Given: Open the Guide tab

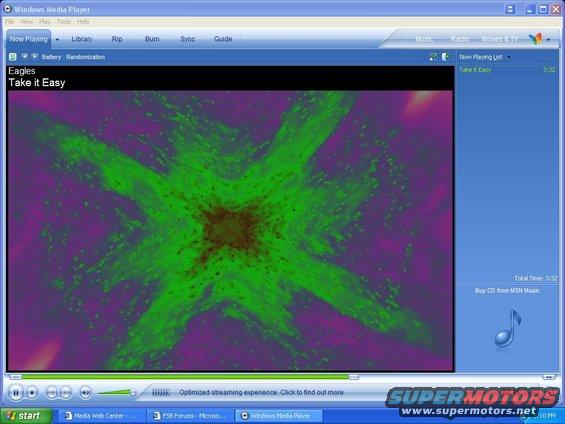Looking at the screenshot, I should click(223, 39).
